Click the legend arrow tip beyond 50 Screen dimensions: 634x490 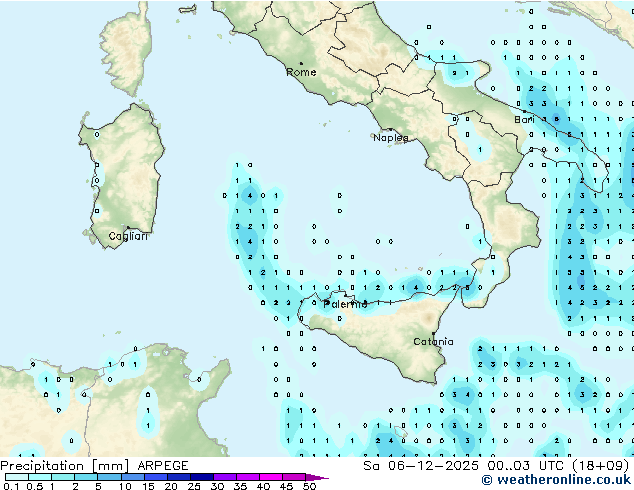coord(317,477)
